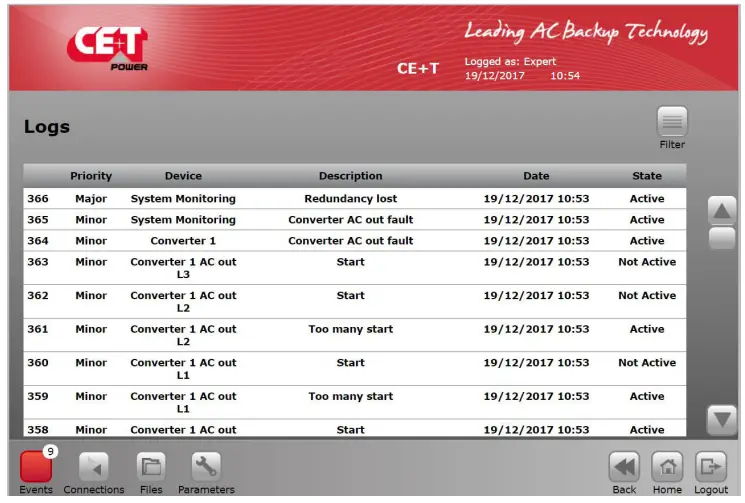745x503 pixels.
Task: Click Major priority in log 366
Action: click(x=91, y=199)
